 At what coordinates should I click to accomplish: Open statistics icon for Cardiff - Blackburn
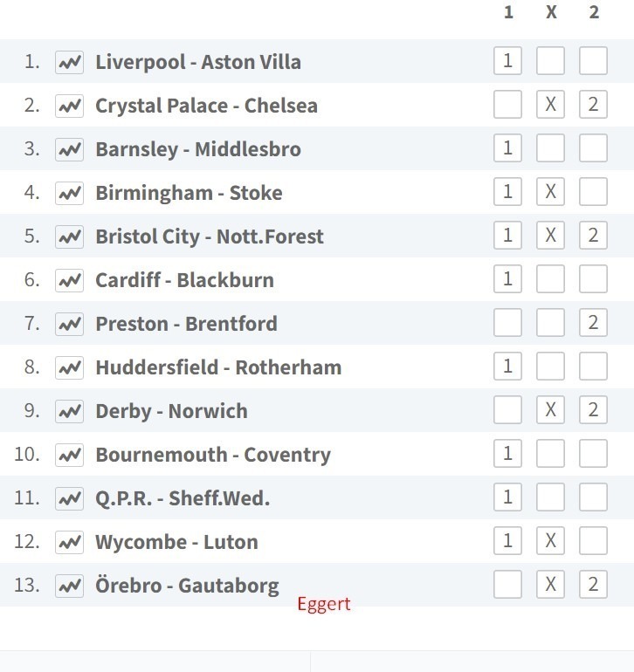(69, 280)
